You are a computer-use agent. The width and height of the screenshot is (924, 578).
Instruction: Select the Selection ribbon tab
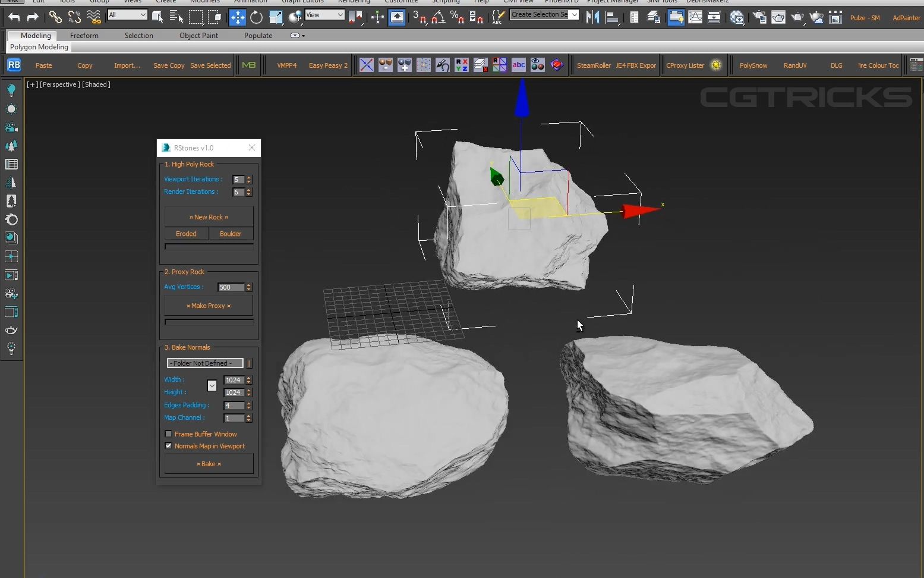pos(139,36)
